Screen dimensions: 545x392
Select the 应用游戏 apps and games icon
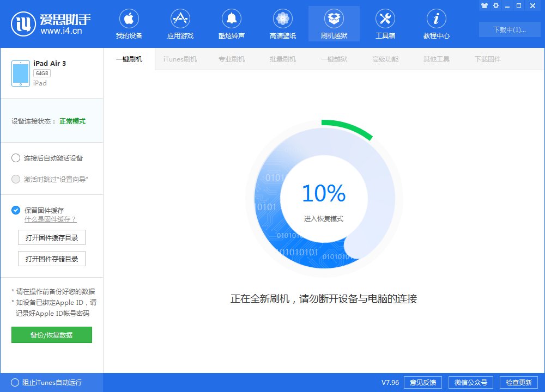tap(180, 23)
